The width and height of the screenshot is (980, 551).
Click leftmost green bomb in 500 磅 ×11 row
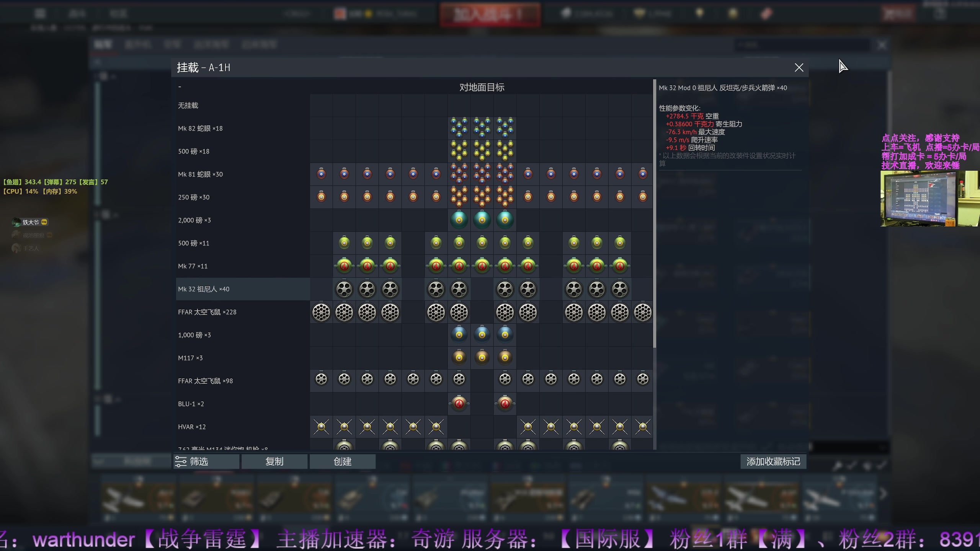[x=344, y=243]
